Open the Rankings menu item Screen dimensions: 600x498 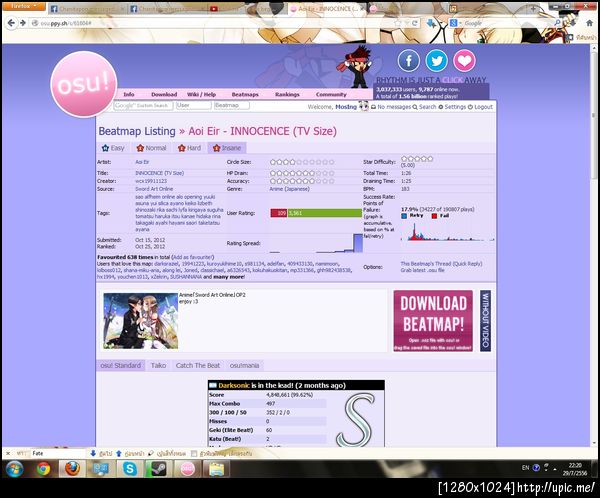287,94
